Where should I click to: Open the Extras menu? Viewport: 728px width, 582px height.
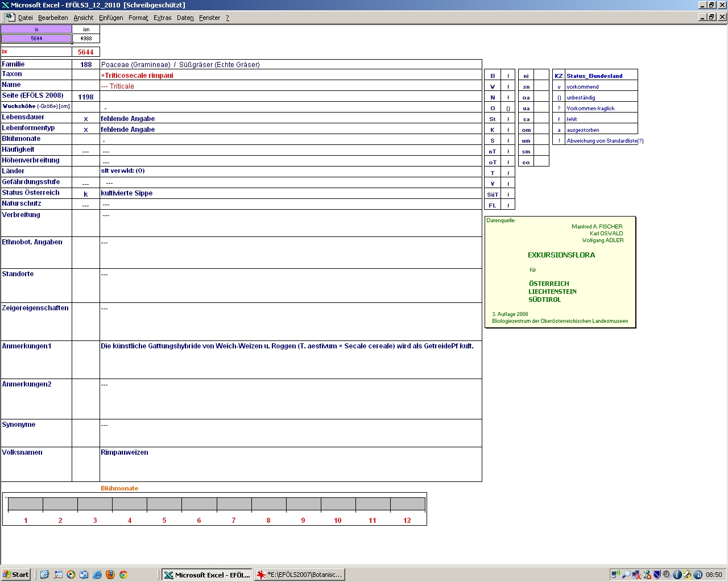[x=162, y=18]
